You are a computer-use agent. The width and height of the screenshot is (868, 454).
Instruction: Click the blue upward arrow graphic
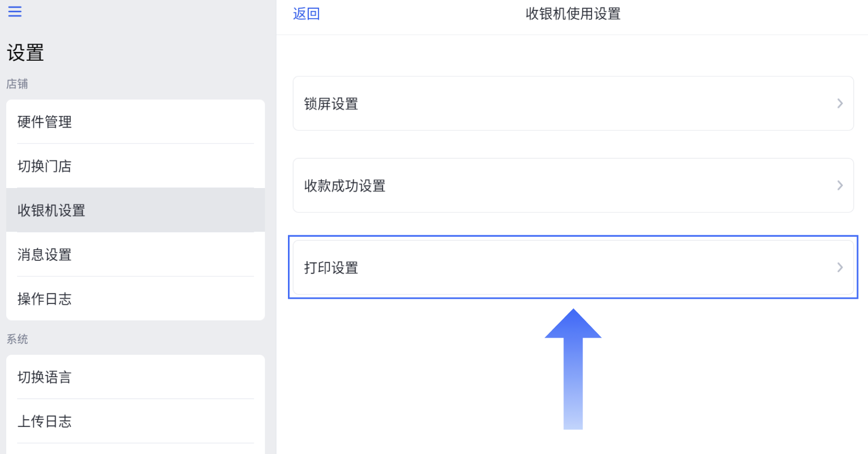tap(572, 369)
